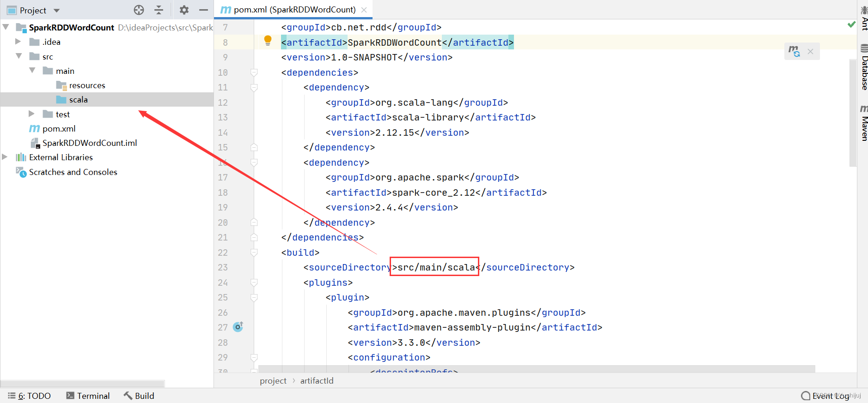The image size is (868, 403).
Task: Expand External Libraries node
Action: 5,157
